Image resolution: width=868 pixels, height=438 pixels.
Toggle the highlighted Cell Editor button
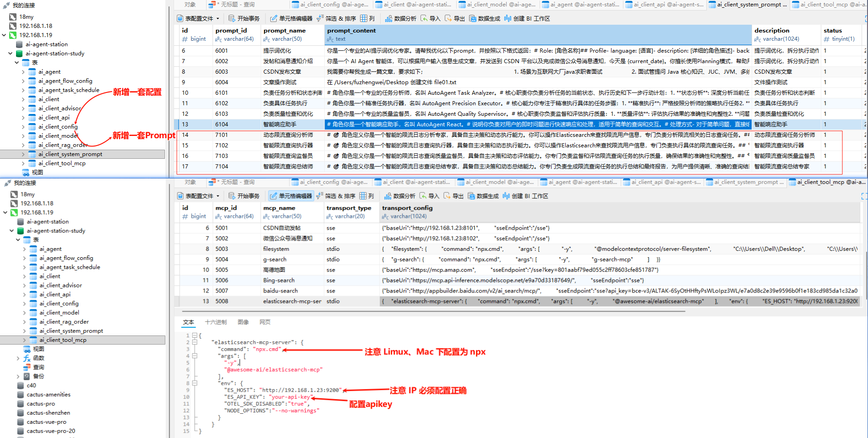291,196
